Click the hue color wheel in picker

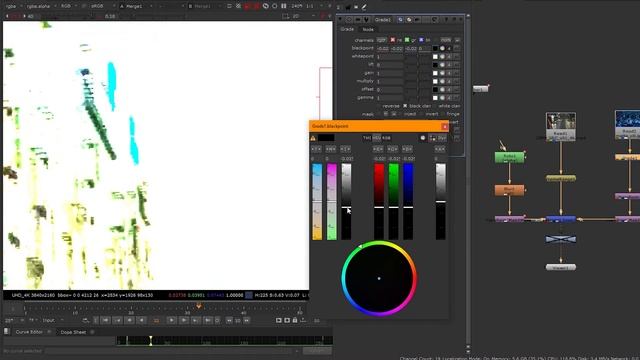point(379,278)
